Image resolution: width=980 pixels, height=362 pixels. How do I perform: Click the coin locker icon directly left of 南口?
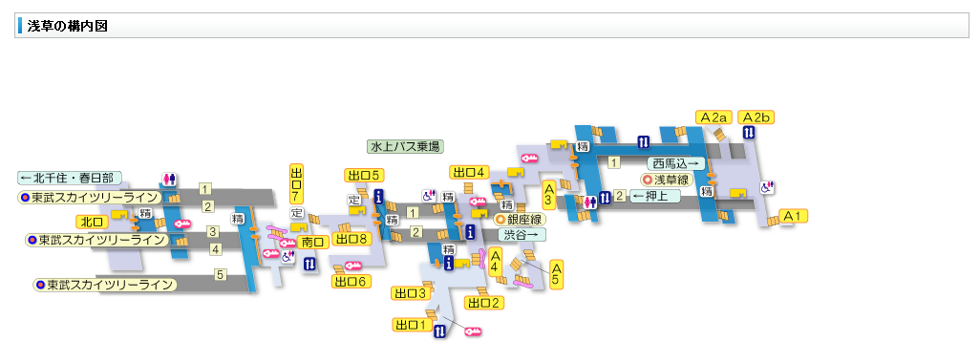tap(288, 243)
